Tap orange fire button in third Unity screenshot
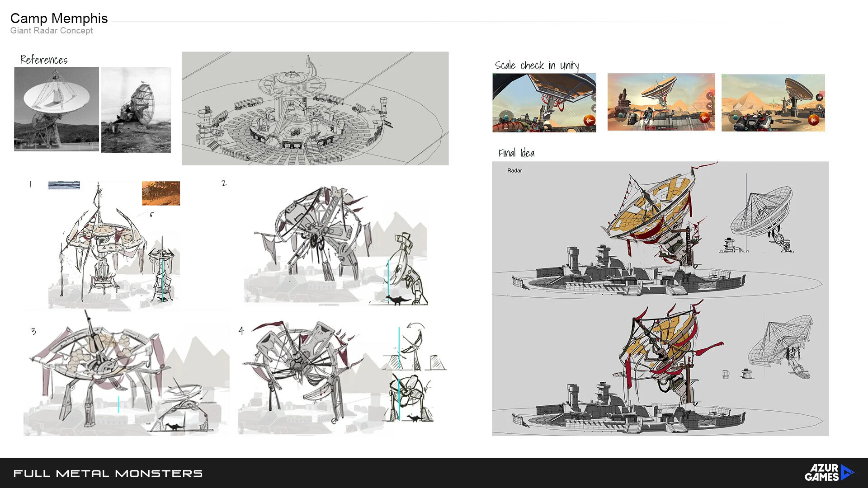Screen dimensions: 868x488 pos(813,120)
